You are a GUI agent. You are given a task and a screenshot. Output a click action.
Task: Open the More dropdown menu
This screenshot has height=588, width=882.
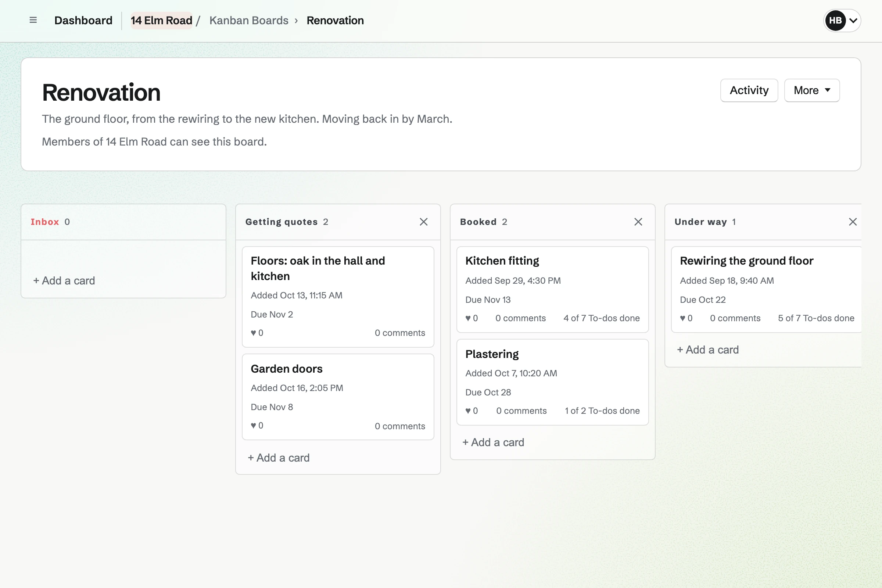(811, 90)
